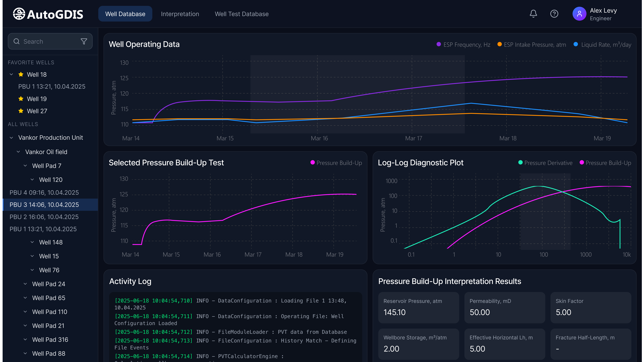Click in the Search input field
The width and height of the screenshot is (644, 362).
pyautogui.click(x=50, y=42)
